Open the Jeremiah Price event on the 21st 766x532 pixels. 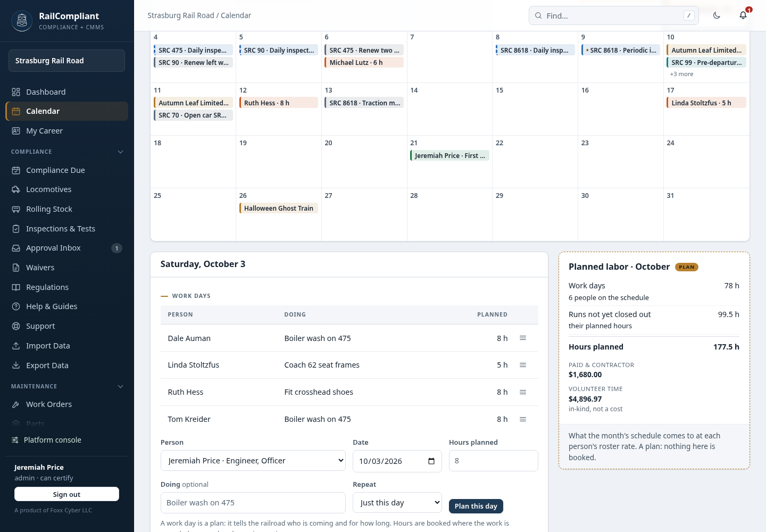pyautogui.click(x=449, y=155)
